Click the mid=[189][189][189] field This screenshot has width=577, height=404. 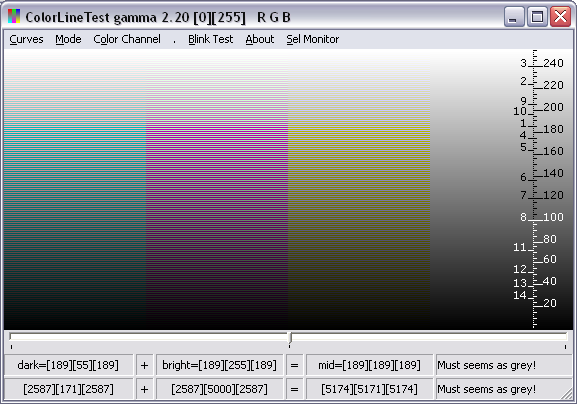click(369, 365)
